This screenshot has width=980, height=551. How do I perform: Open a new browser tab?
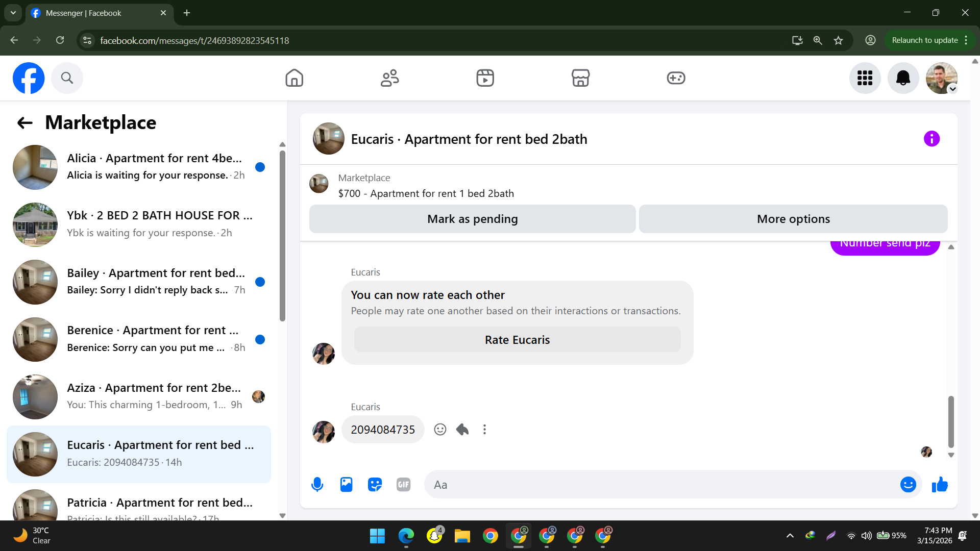coord(187,13)
